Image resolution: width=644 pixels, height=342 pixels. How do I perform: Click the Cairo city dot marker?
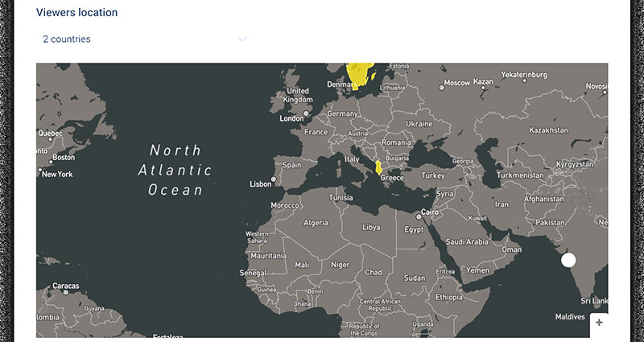tap(419, 215)
